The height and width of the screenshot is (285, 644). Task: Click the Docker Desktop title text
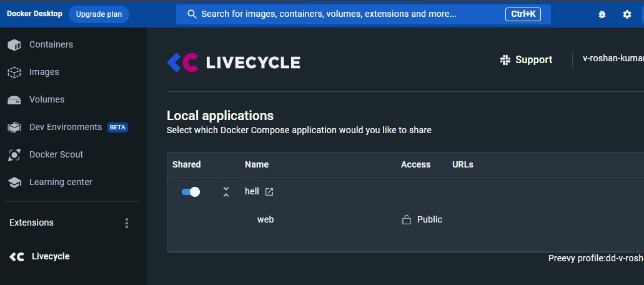[34, 14]
